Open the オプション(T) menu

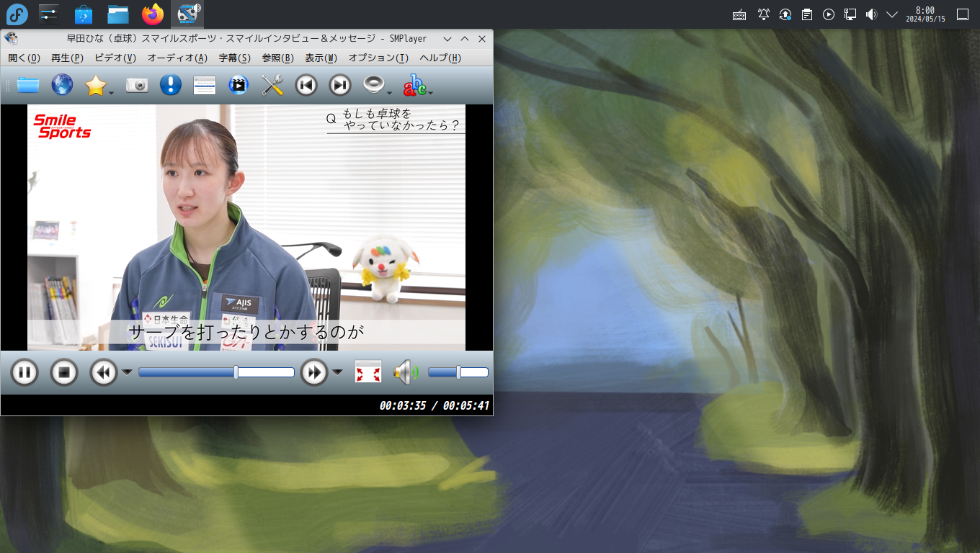click(378, 58)
